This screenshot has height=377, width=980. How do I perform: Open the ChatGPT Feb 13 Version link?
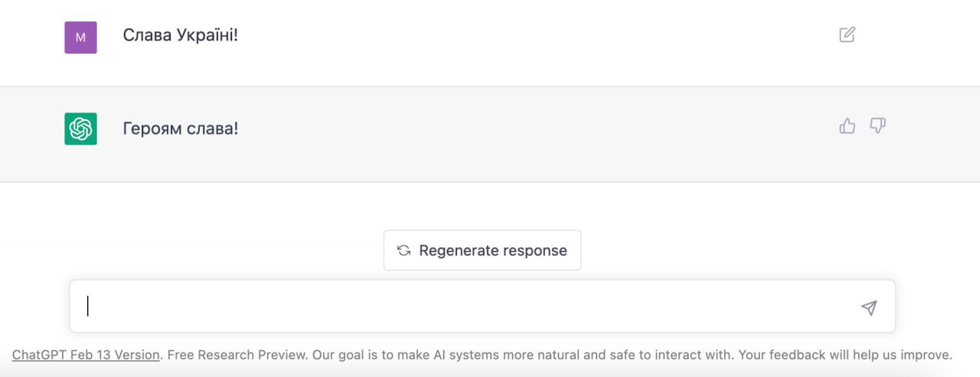click(86, 355)
